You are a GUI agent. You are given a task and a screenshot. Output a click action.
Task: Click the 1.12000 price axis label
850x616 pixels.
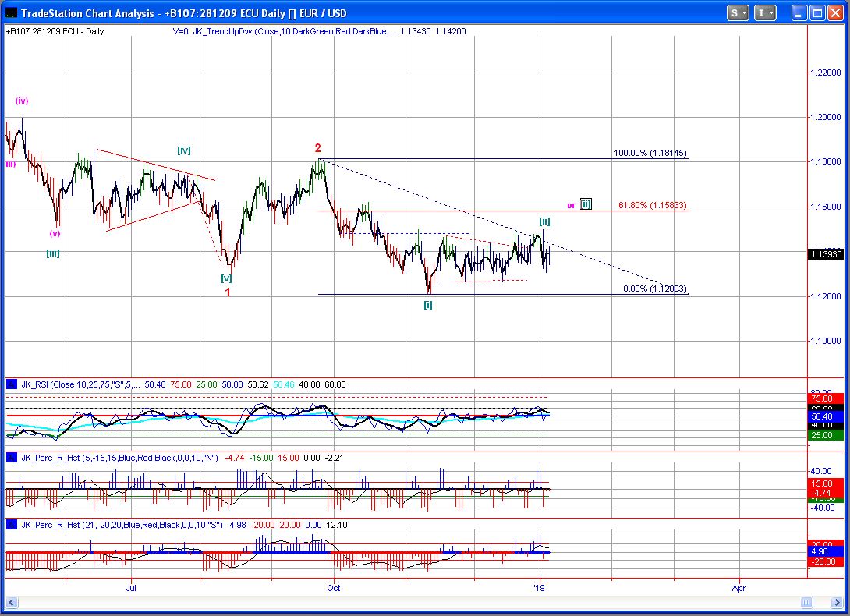[826, 296]
